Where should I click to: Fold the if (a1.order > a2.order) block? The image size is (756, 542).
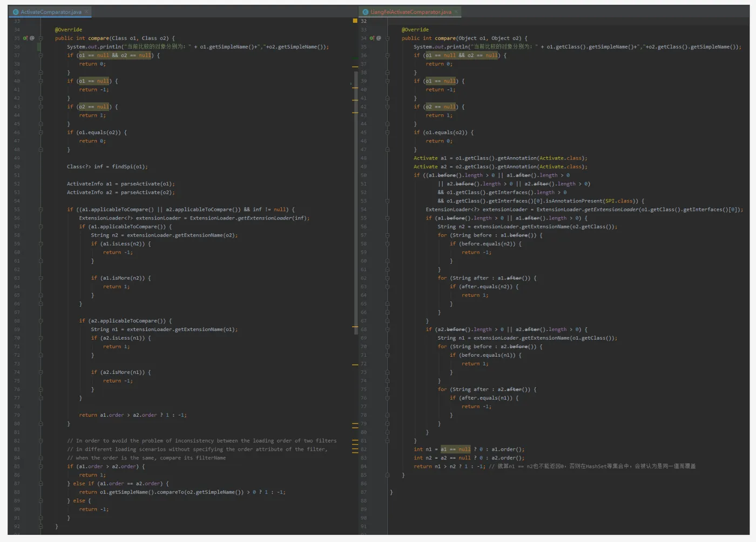point(40,466)
